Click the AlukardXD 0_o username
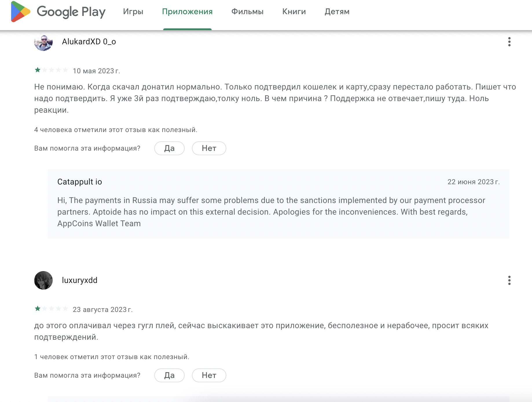The image size is (532, 402). pyautogui.click(x=89, y=42)
